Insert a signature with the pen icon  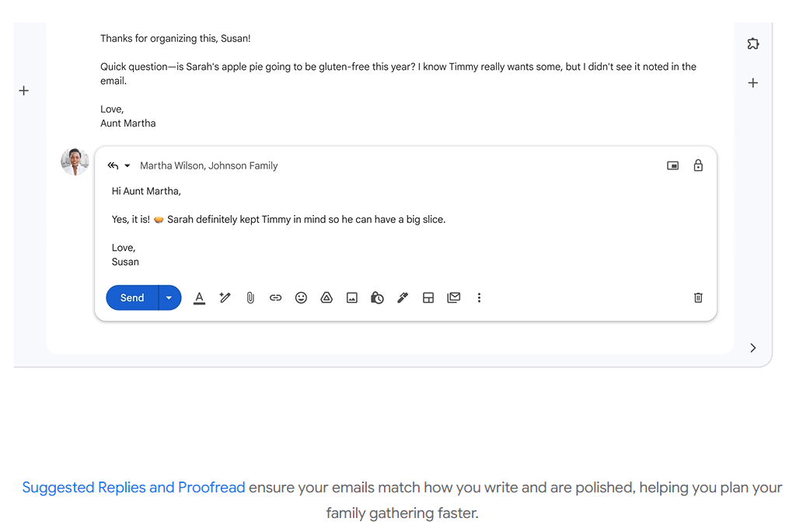[x=403, y=297]
